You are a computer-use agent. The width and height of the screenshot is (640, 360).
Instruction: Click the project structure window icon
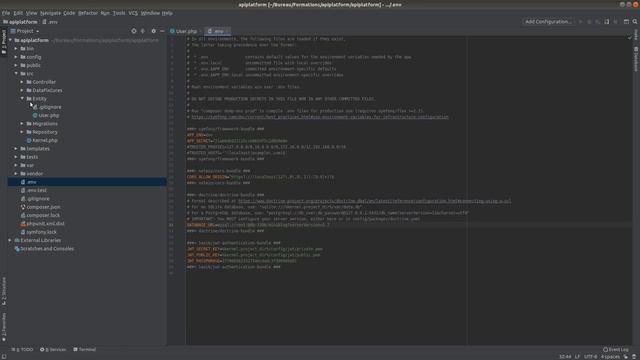click(626, 22)
